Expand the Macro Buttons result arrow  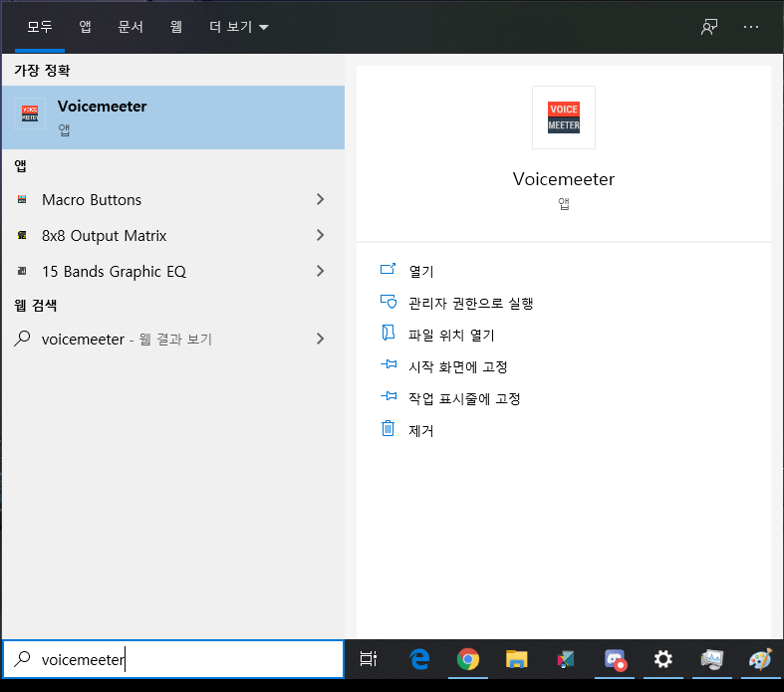[x=320, y=200]
